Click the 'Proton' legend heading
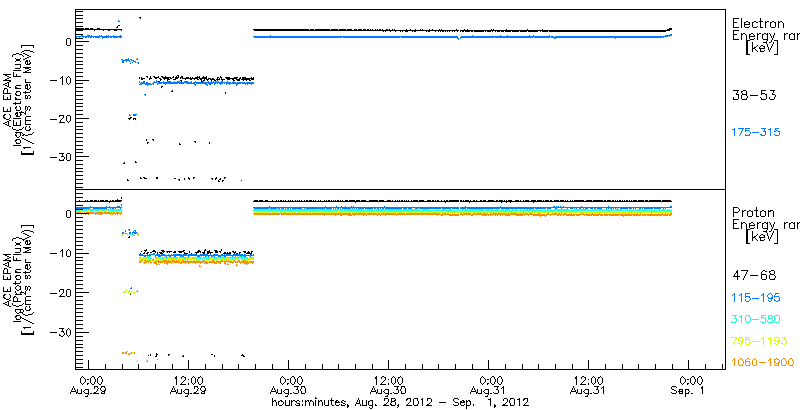This screenshot has width=800, height=410. (753, 213)
